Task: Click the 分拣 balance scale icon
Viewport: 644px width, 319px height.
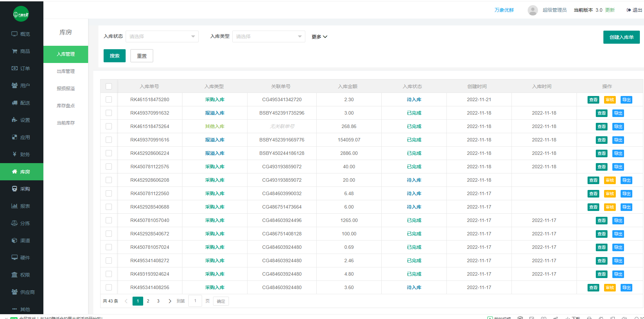Action: pyautogui.click(x=14, y=223)
